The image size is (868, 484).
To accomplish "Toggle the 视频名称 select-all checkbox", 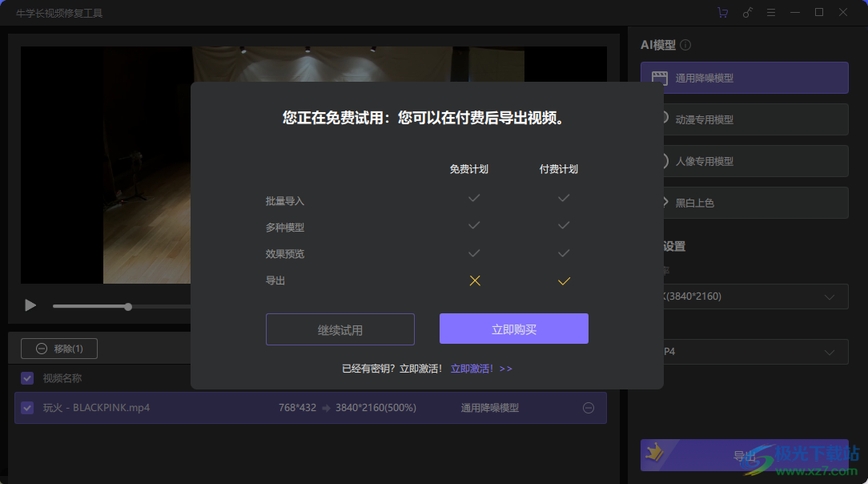I will [x=26, y=377].
